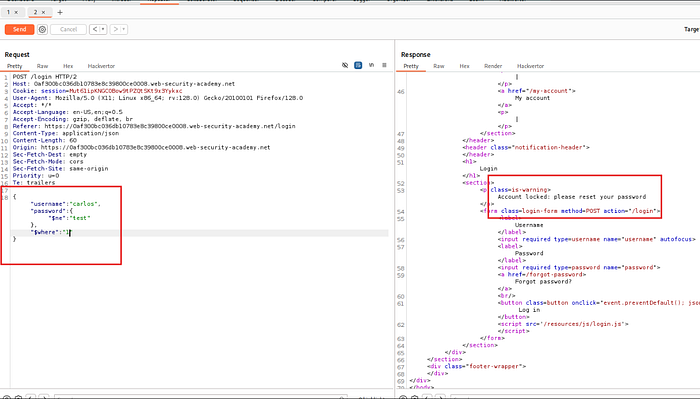The height and width of the screenshot is (399, 700).
Task: Click the Sec-Fetch-Site: same-origin line
Action: pos(60,169)
